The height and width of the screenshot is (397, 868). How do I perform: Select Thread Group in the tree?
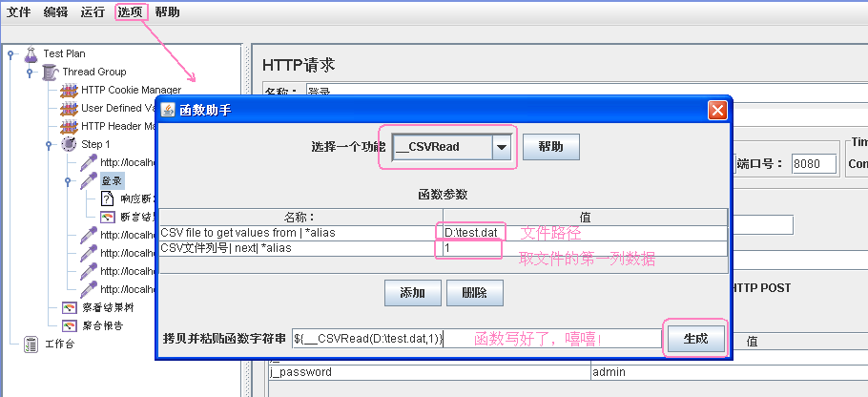[94, 72]
